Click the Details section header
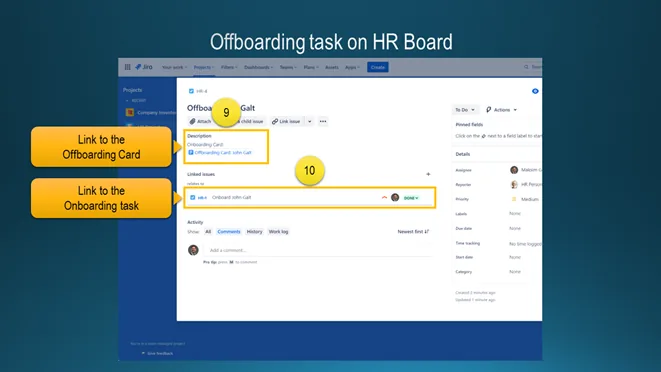The height and width of the screenshot is (372, 661). tap(462, 154)
